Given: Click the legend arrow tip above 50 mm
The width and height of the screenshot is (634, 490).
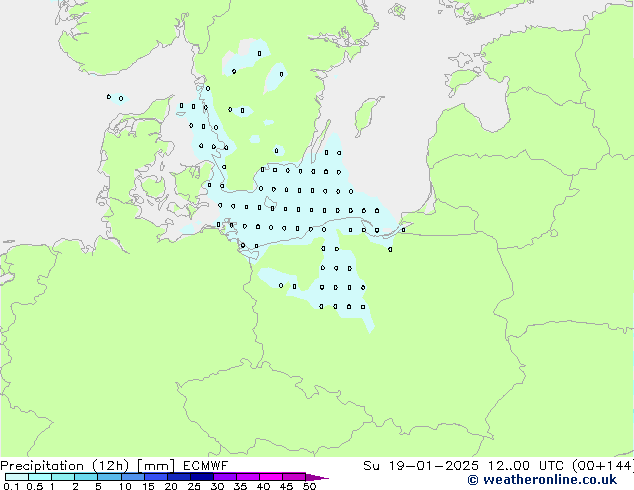Looking at the screenshot, I should click(x=317, y=477).
